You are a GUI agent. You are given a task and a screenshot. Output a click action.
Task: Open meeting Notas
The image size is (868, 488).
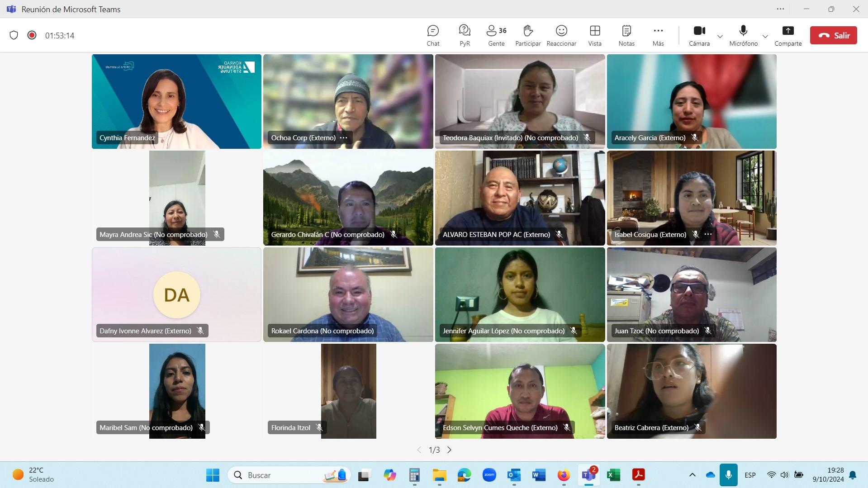626,35
